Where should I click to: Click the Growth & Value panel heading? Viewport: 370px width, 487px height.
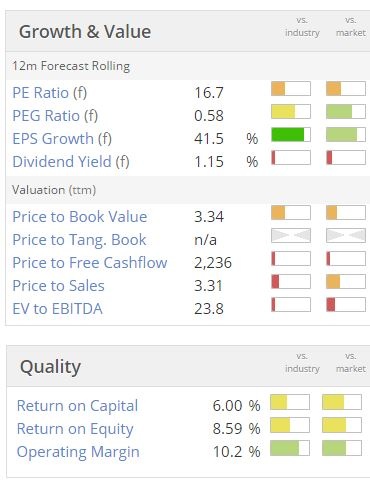click(x=85, y=32)
